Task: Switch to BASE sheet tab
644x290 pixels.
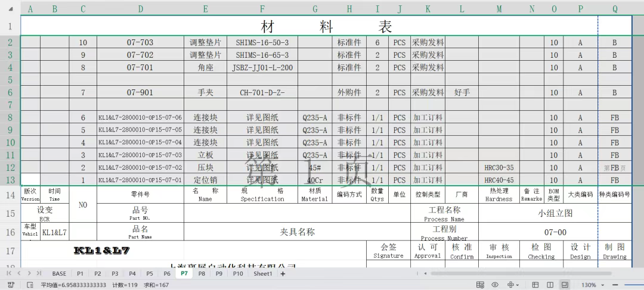Action: point(59,273)
